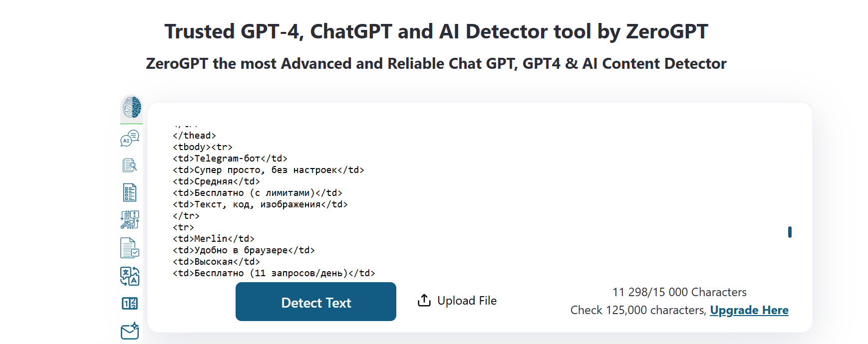Click the closing thead tag line
Viewport: 868px width, 344px height.
(x=195, y=136)
